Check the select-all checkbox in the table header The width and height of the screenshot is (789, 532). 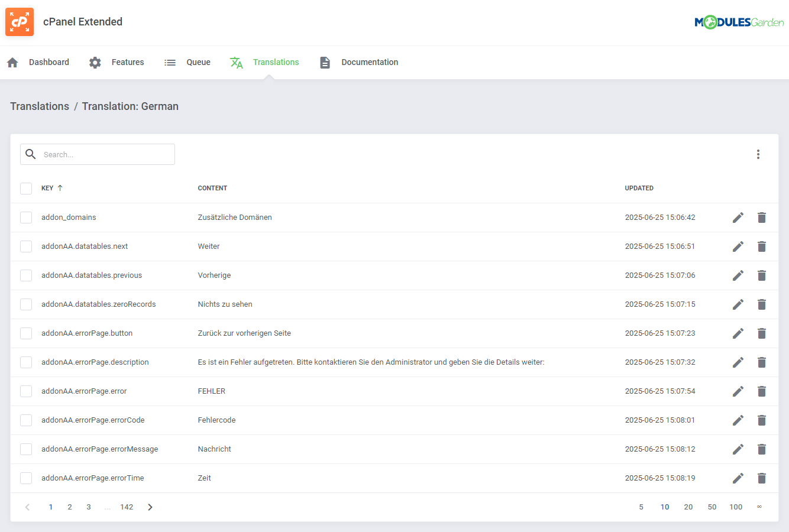coord(26,188)
